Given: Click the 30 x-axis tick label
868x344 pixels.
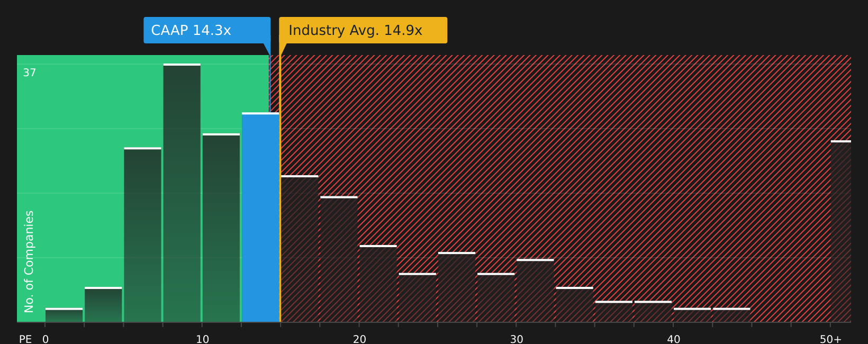Looking at the screenshot, I should tap(517, 339).
